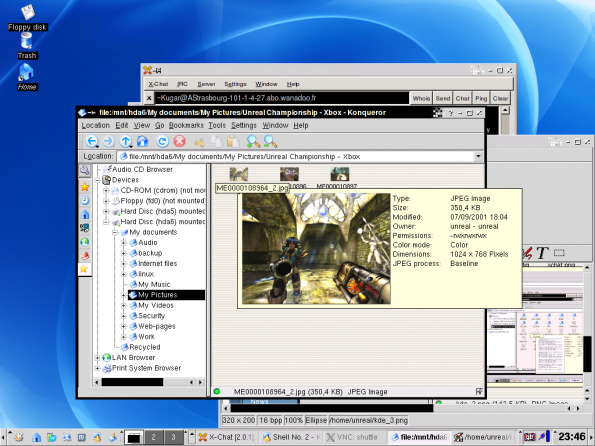Click the keyboard layout flag in system tray
Screen dimensions: 595x446
[529, 437]
